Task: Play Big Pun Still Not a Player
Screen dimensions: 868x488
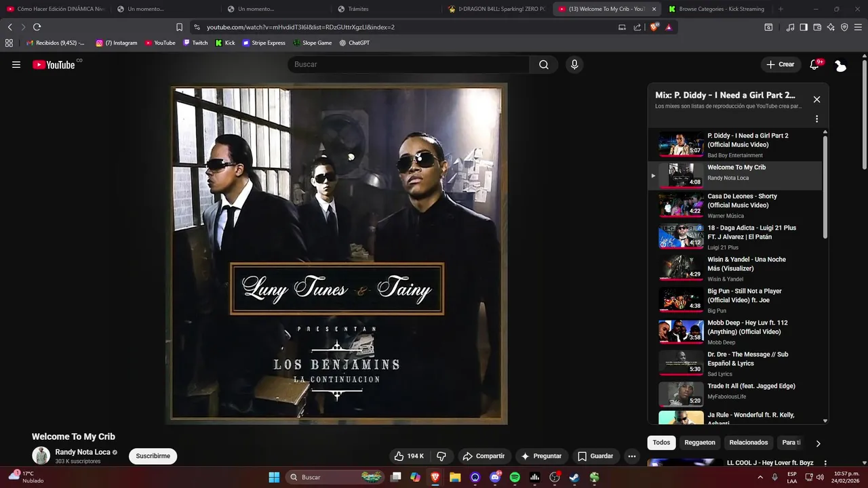Action: tap(736, 300)
